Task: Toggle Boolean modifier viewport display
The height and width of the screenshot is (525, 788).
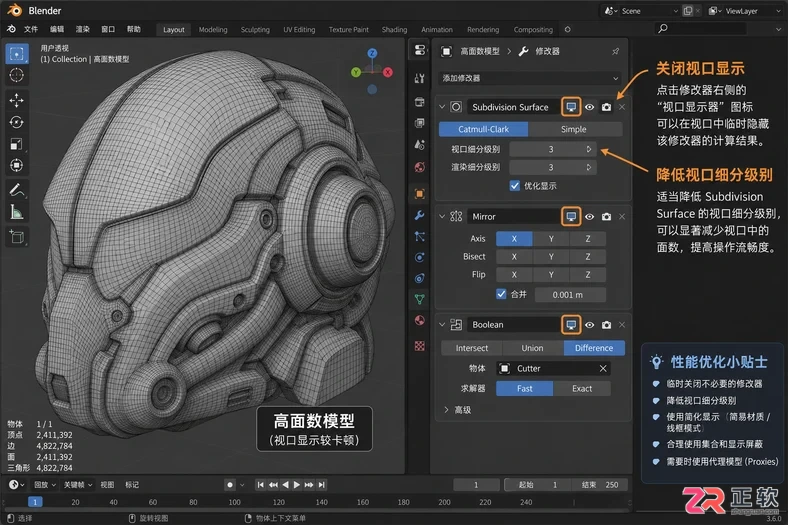Action: pyautogui.click(x=571, y=325)
